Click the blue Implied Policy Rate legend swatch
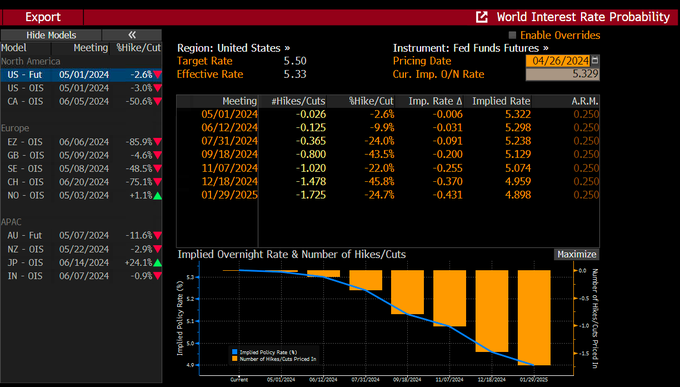Screen dimensions: 680x387 click(x=235, y=352)
